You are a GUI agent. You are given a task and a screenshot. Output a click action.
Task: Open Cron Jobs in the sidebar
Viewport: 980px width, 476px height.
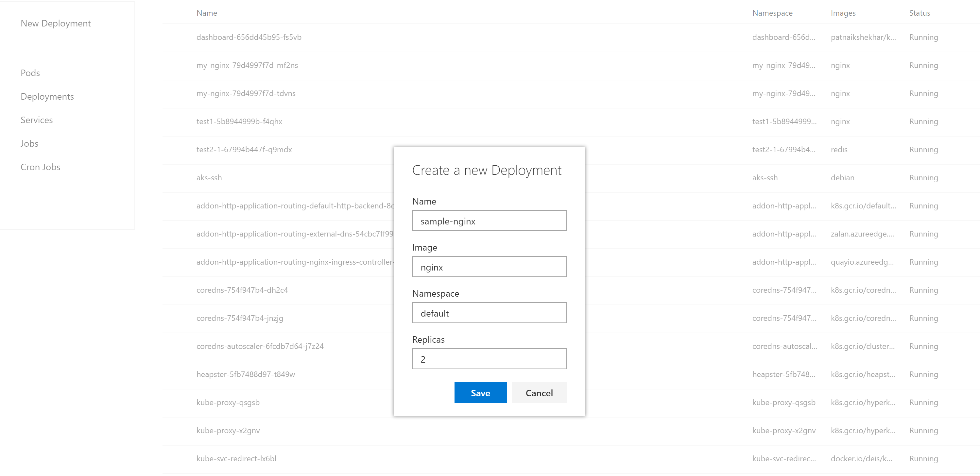click(x=40, y=167)
